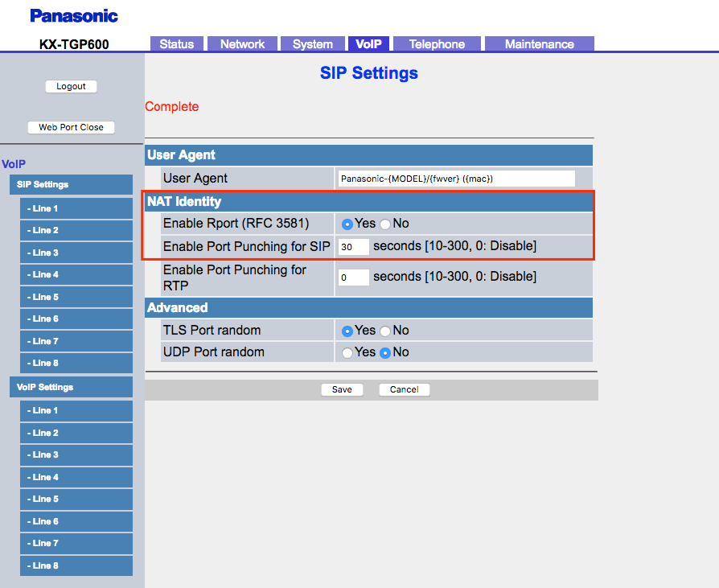Click the SIP Settings page heading

point(369,73)
